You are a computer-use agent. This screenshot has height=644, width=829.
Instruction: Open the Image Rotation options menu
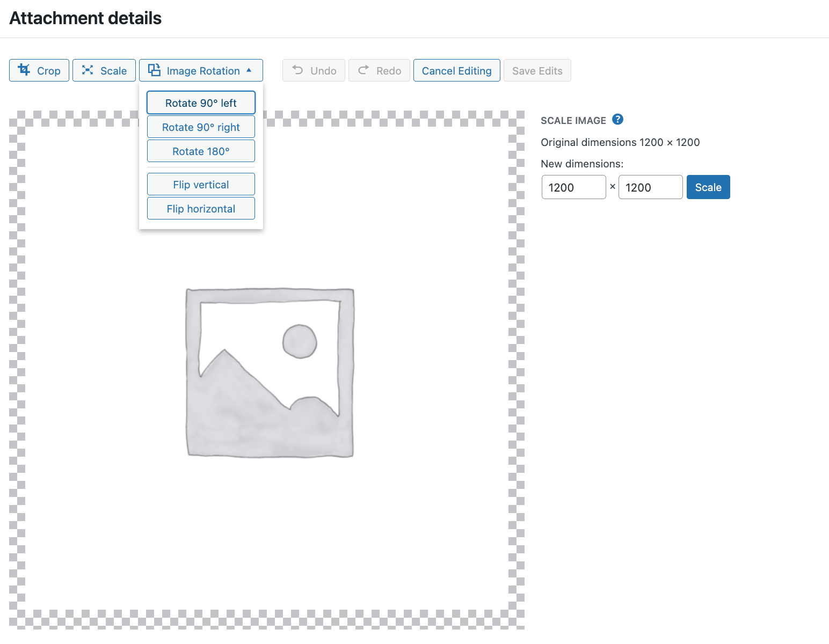point(201,70)
